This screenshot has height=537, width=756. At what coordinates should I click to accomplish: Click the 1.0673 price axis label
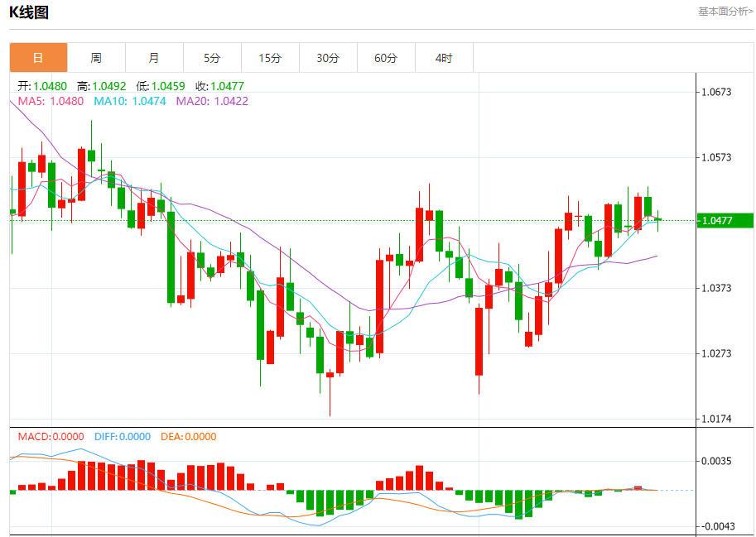(716, 92)
